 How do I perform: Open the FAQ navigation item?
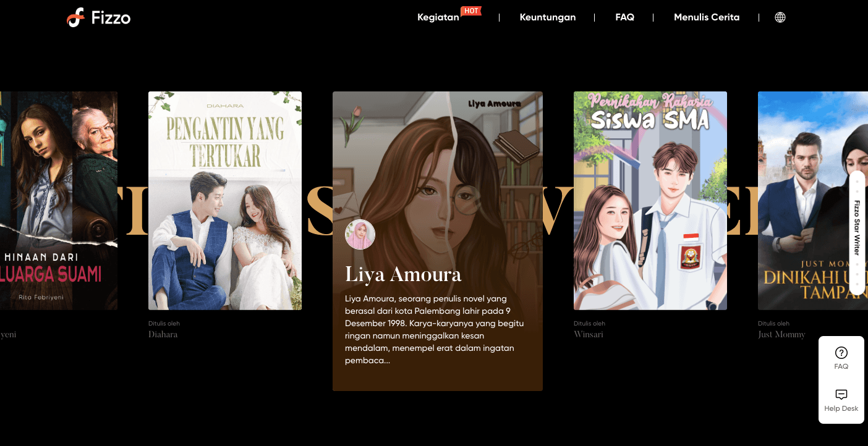[625, 17]
